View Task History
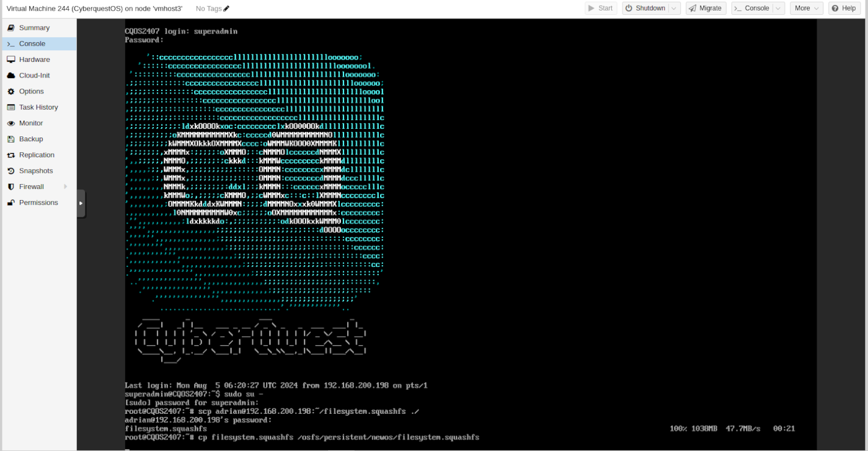 (38, 107)
